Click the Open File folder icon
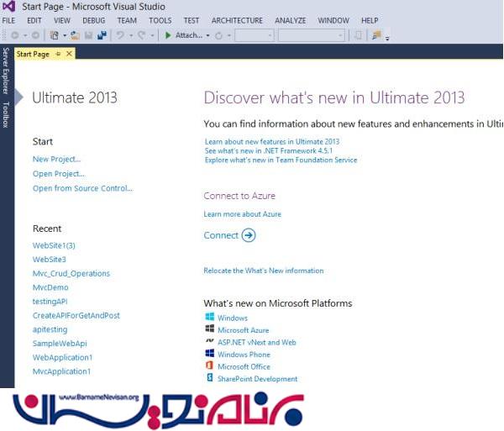The image size is (504, 431). [76, 35]
